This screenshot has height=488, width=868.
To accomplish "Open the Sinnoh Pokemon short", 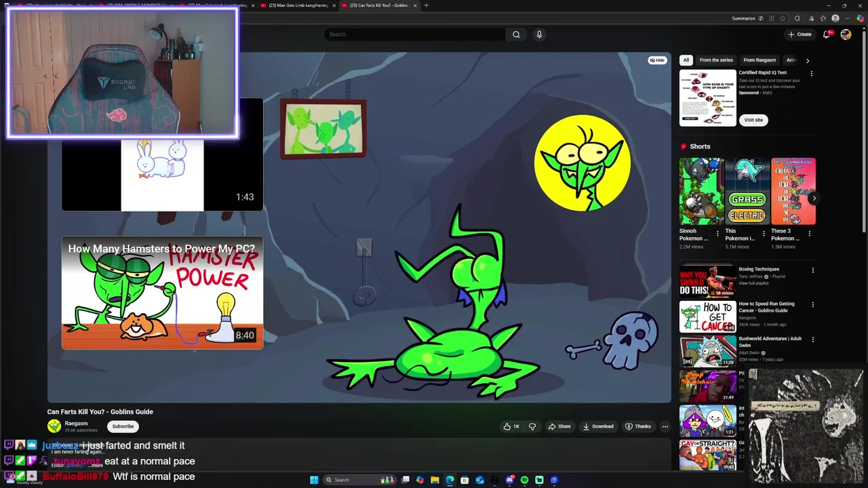I will 702,191.
